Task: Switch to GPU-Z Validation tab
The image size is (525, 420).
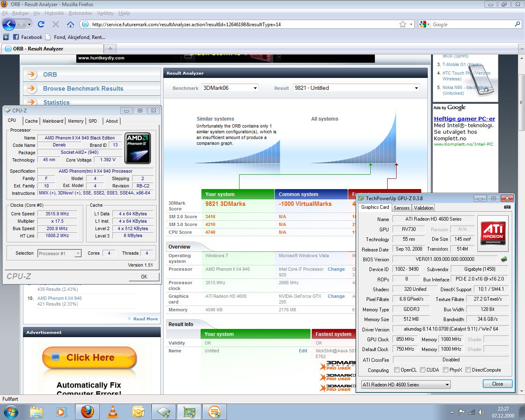Action: point(424,208)
